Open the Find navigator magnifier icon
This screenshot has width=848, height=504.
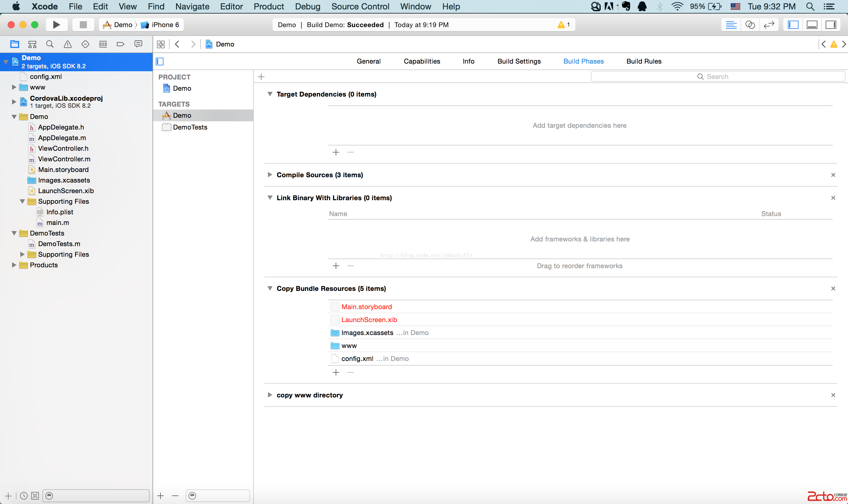[50, 44]
